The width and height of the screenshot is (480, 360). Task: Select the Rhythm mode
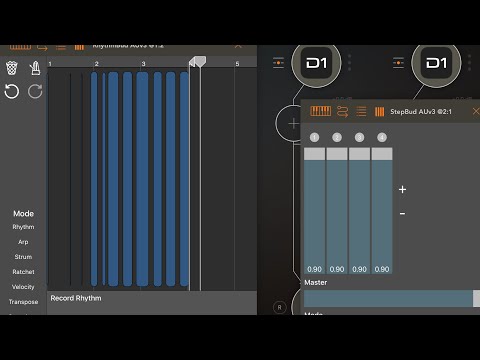pos(23,227)
